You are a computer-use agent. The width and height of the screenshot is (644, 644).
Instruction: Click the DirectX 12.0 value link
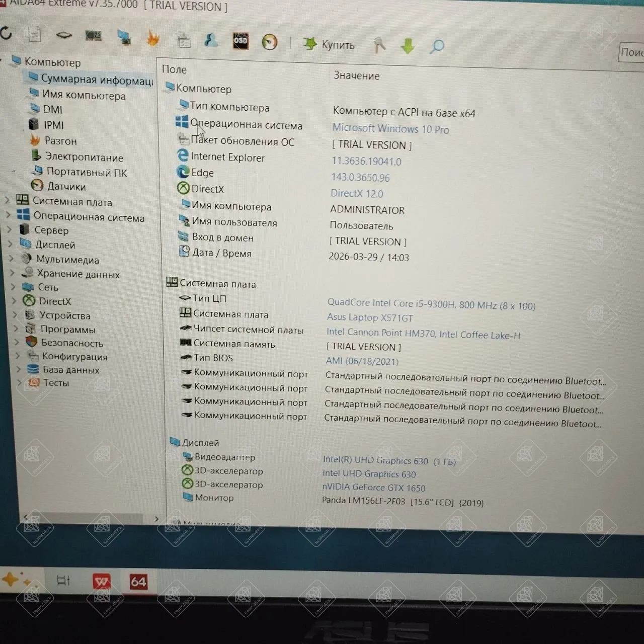pos(357,194)
